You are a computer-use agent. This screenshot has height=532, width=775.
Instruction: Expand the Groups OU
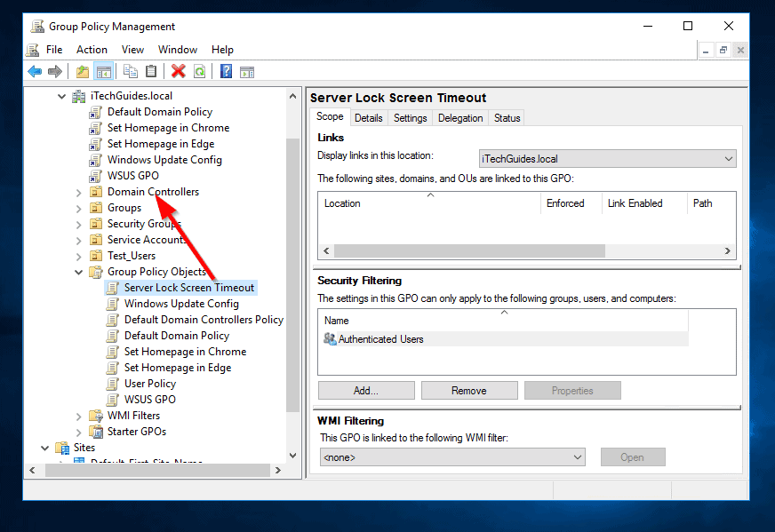pos(78,209)
